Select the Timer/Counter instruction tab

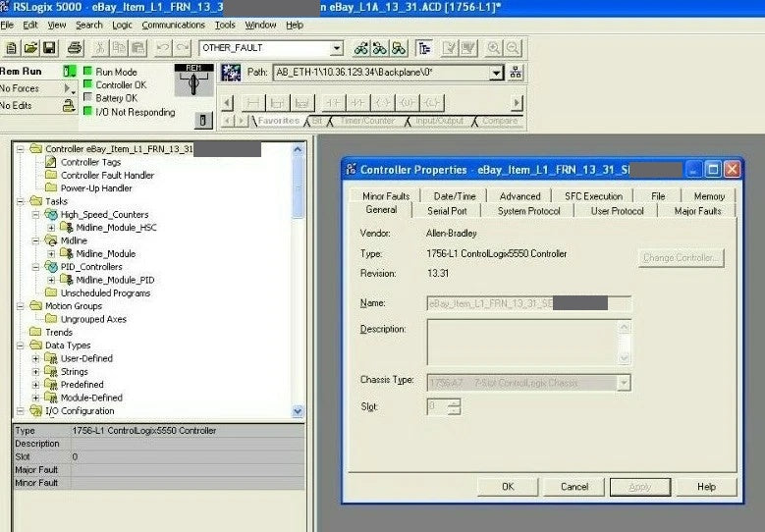coord(367,121)
